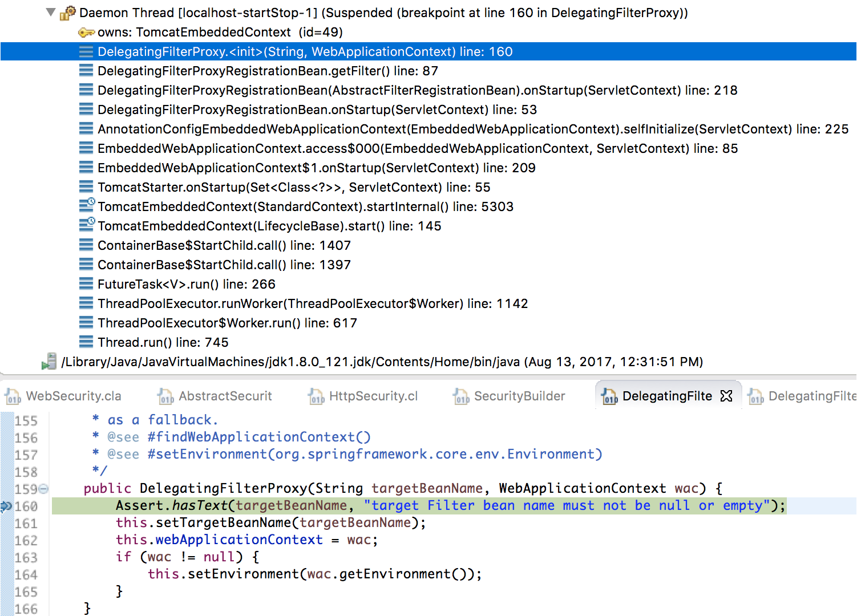Screen dimensions: 857x616
Task: Click the class file icon on the active DelegatingFilte tab
Action: pos(609,396)
